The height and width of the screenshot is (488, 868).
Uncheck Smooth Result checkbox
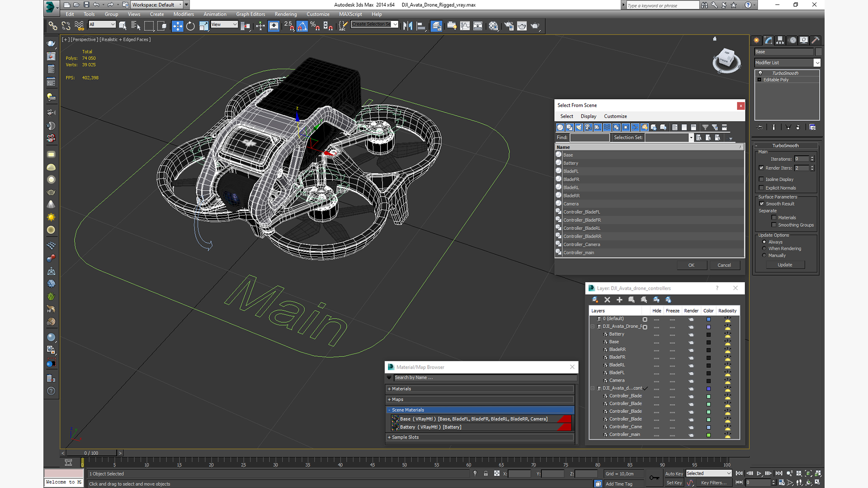761,204
